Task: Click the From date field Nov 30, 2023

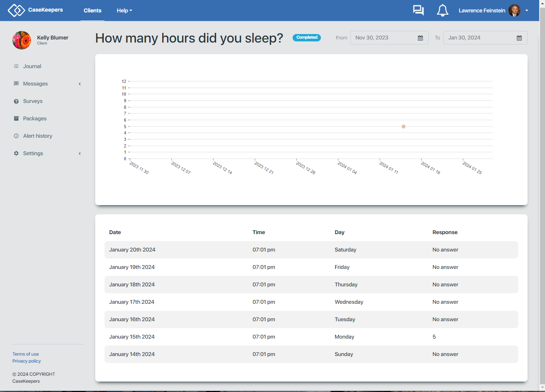Action: 389,38
